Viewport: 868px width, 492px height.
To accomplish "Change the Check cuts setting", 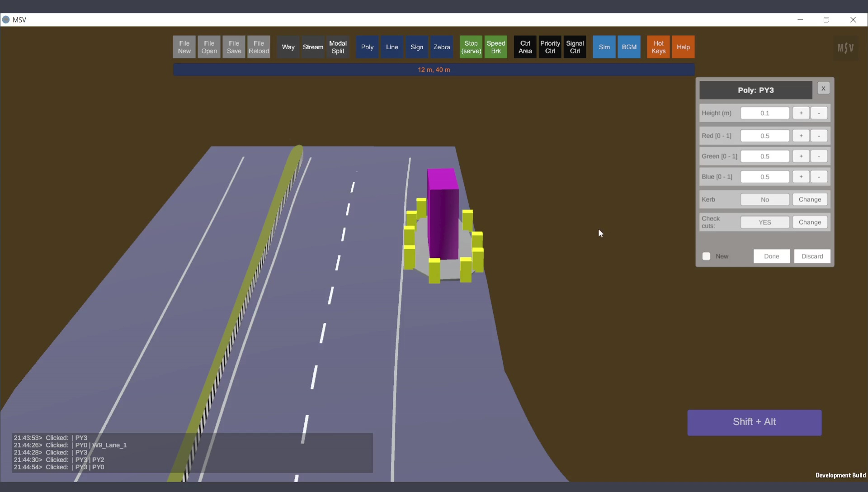I will [809, 222].
